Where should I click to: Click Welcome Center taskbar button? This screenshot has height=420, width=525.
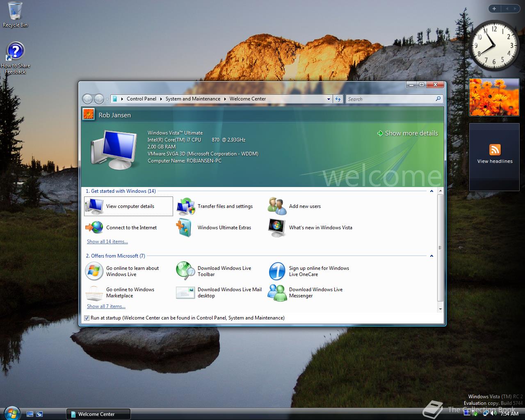98,414
